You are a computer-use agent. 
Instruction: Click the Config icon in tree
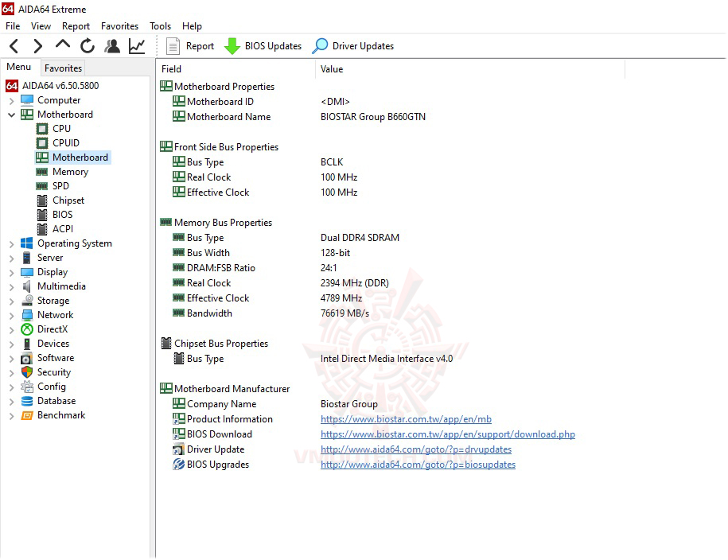27,387
